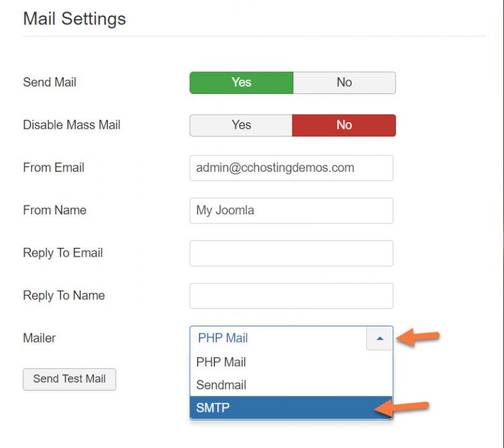This screenshot has width=504, height=448.
Task: Click the empty Reply To Email field
Action: coord(291,253)
